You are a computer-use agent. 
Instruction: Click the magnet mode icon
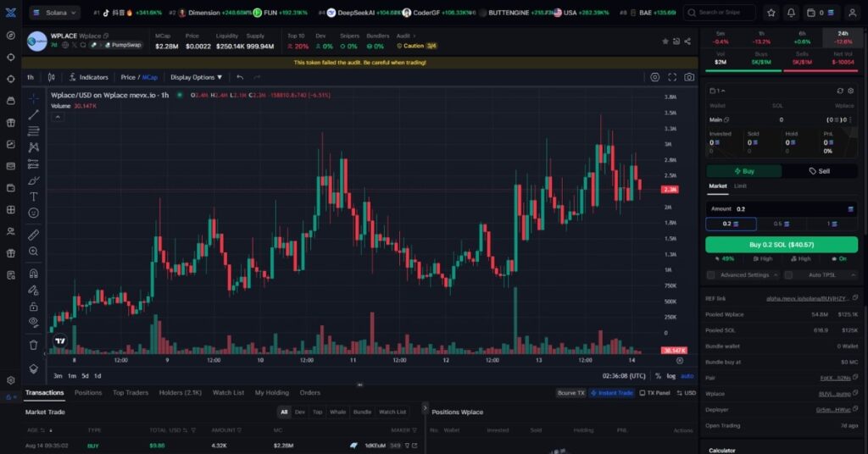tap(34, 274)
